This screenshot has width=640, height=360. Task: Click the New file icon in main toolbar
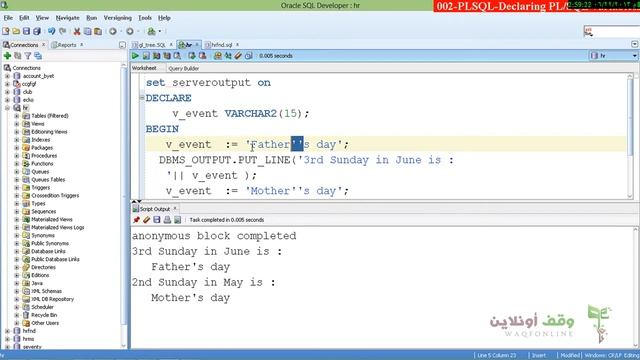tap(6, 31)
